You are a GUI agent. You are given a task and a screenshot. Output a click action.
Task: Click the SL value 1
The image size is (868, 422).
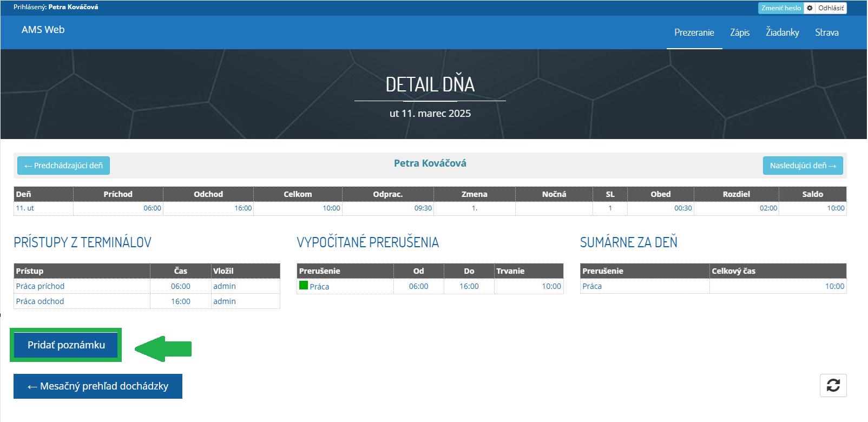coord(610,208)
